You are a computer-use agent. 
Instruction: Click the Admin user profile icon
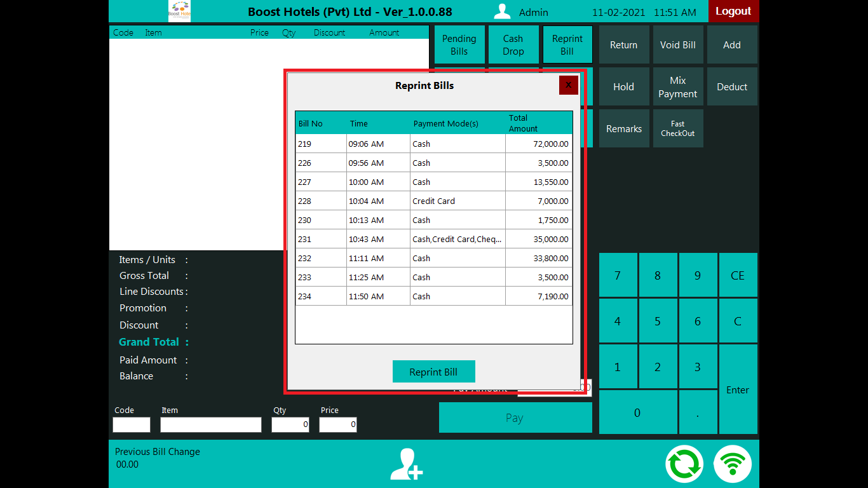pyautogui.click(x=503, y=12)
